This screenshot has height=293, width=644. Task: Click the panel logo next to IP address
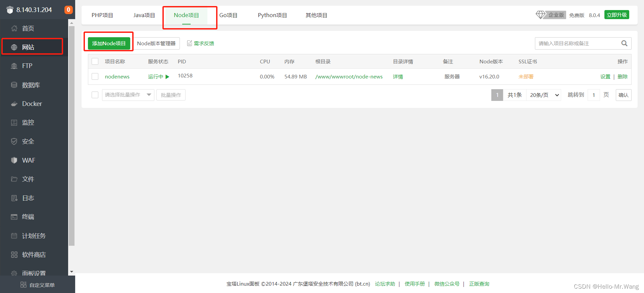pyautogui.click(x=10, y=10)
